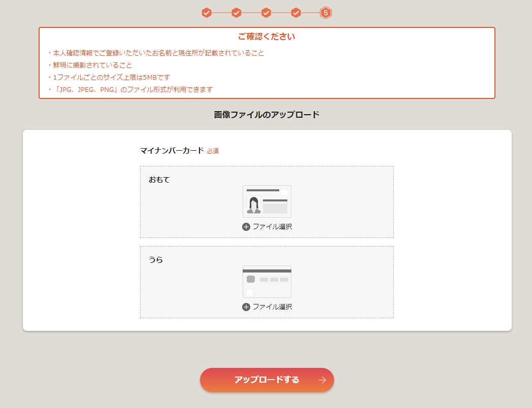
Task: Click the 画像ファイルのアップロード heading
Action: click(267, 115)
